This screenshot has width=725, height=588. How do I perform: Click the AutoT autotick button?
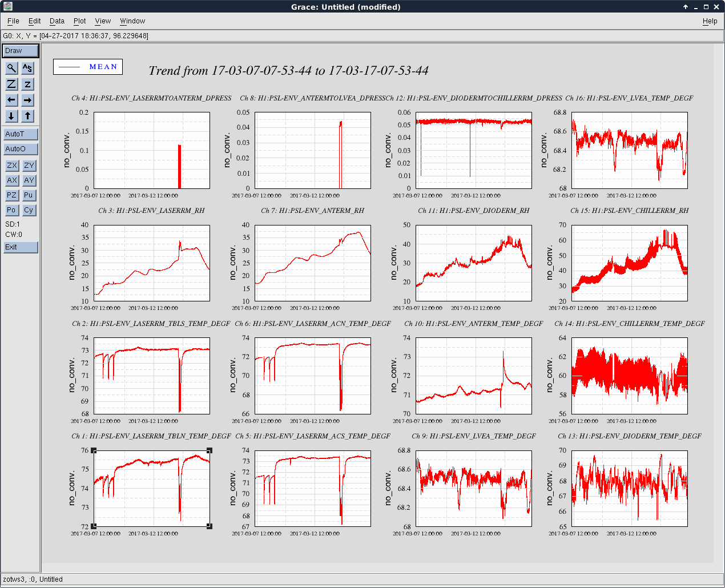click(21, 134)
